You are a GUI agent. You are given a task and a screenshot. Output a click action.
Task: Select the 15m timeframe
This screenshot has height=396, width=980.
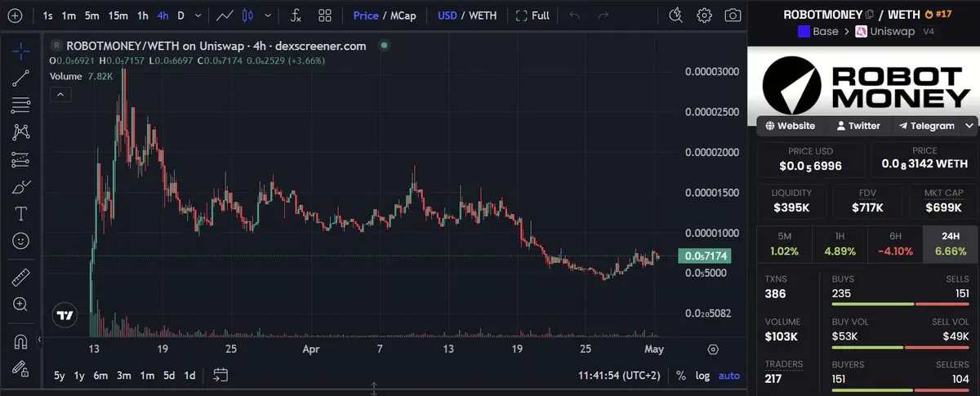[118, 15]
